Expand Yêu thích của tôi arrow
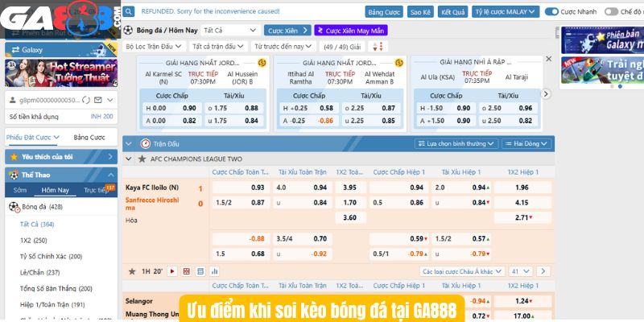Image resolution: width=644 pixels, height=322 pixels. tap(110, 157)
